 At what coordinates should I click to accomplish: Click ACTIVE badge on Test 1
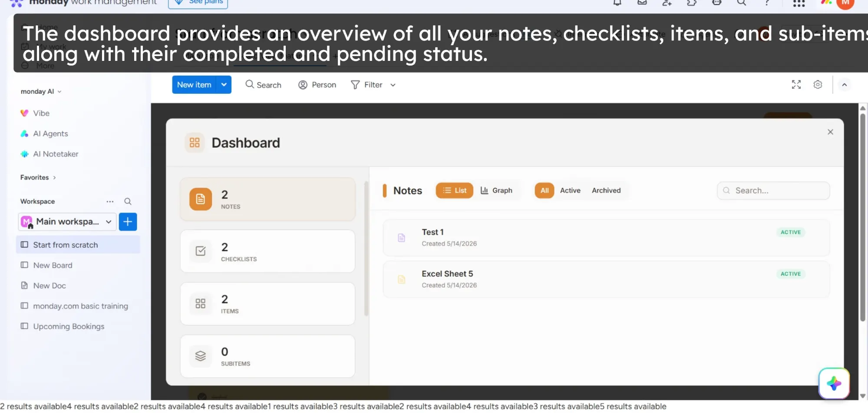(x=791, y=232)
